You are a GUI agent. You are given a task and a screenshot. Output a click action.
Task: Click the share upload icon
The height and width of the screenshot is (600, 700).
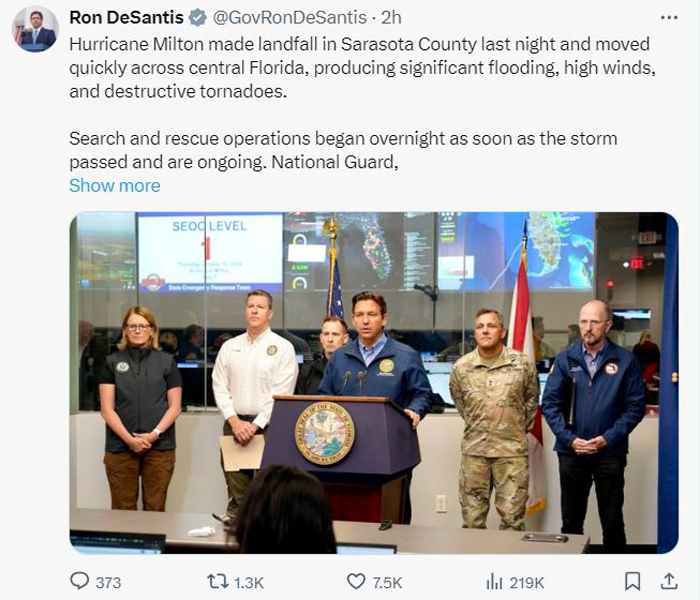(x=669, y=581)
